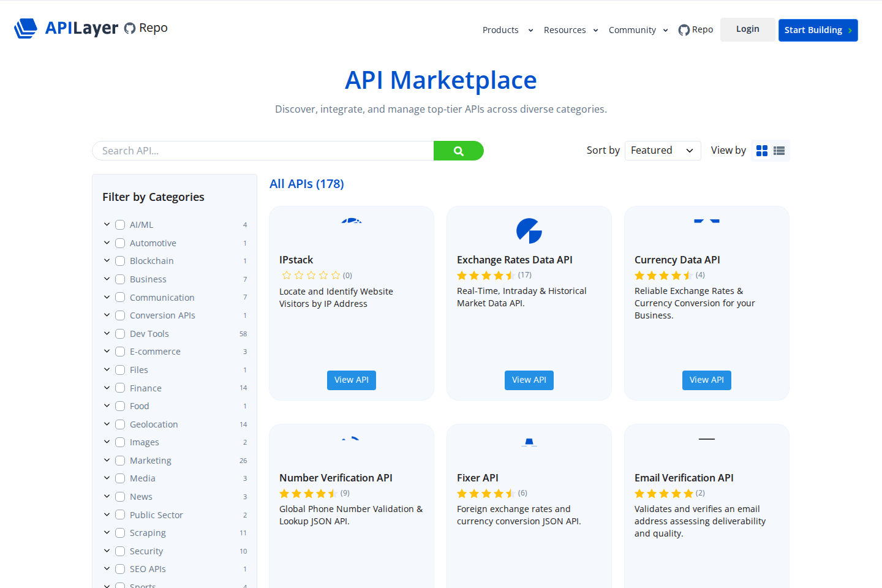The height and width of the screenshot is (588, 882).
Task: Switch to grid view layout
Action: tap(761, 150)
